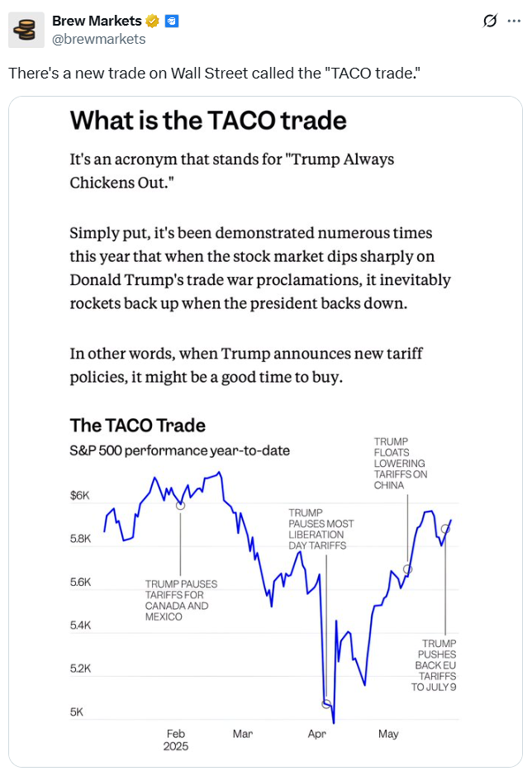Click the 'TRUMP PAUSES TARIFFS FOR CANADA AND MEXICO' annotation
Image resolution: width=532 pixels, height=776 pixels.
(181, 600)
